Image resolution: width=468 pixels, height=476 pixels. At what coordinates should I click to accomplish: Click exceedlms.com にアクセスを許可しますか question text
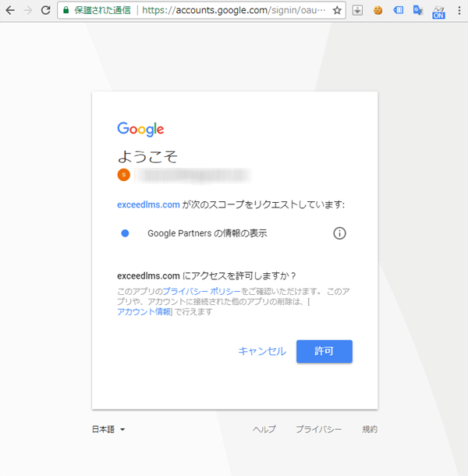click(x=207, y=276)
